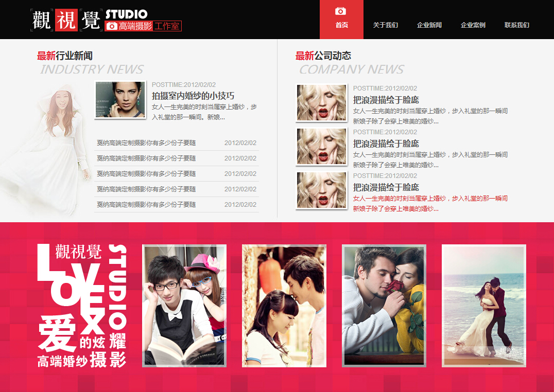Open the last news headline in the industry list
This screenshot has height=392, width=554.
tap(146, 205)
